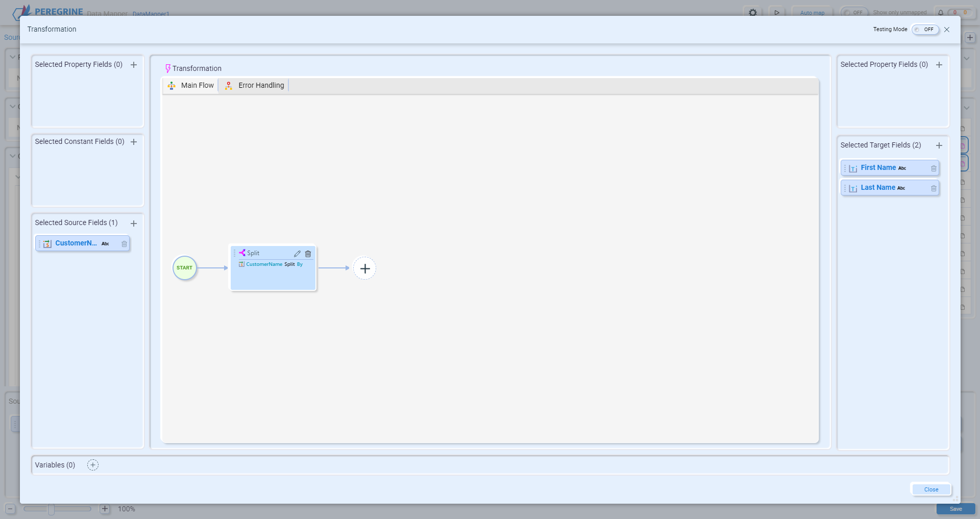Click the Last Name text-type icon
This screenshot has height=519, width=980.
pos(853,188)
